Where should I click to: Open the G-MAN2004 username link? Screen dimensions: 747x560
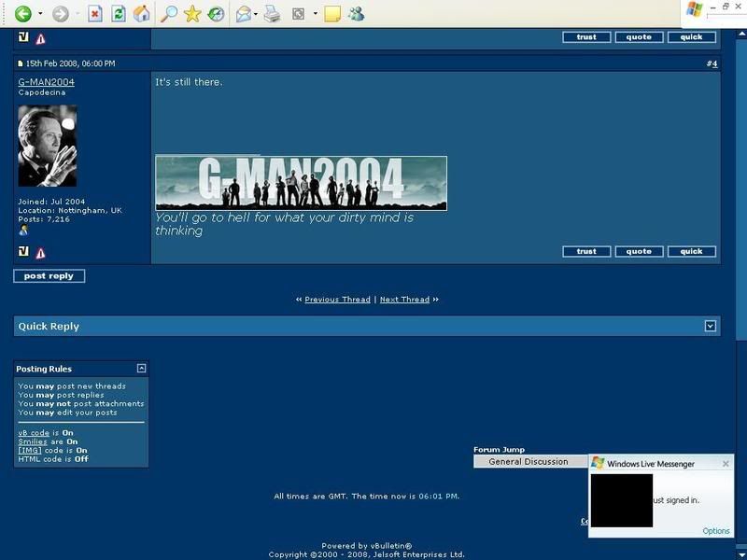point(46,82)
